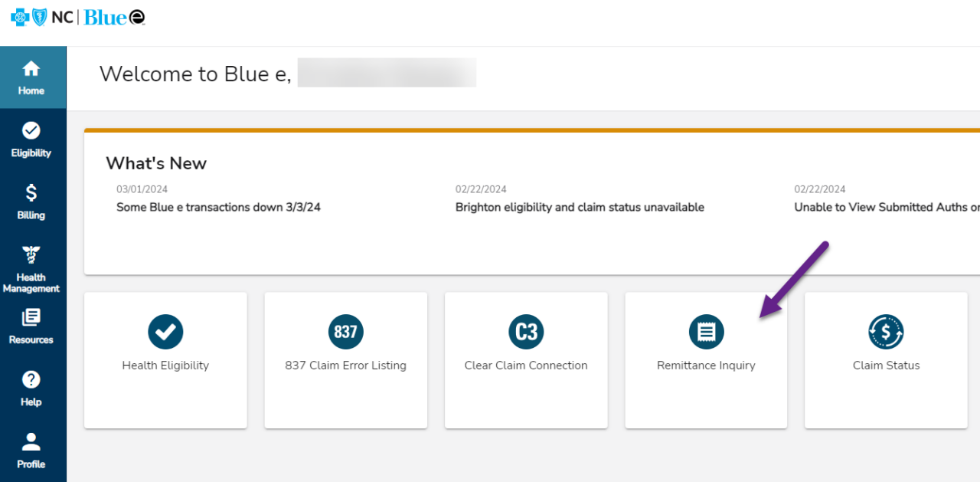Select the 'Billing' sidebar label

[x=31, y=215]
